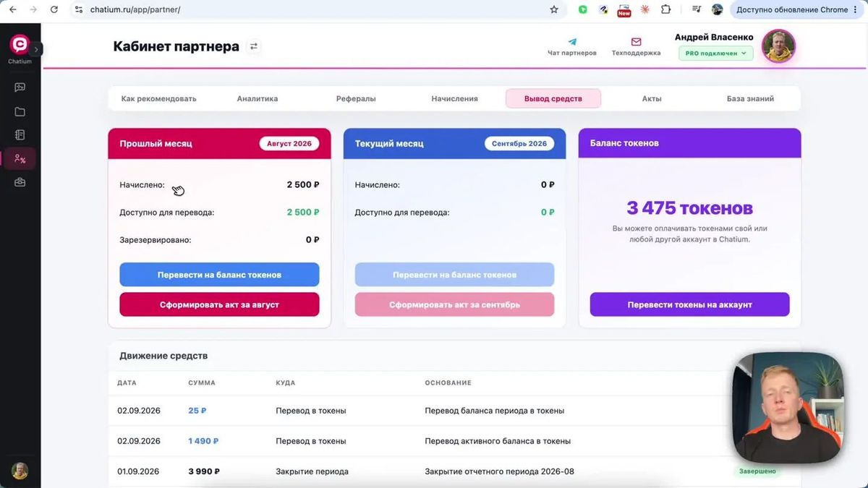Open the chats icon in sidebar
The width and height of the screenshot is (868, 488).
coord(20,87)
